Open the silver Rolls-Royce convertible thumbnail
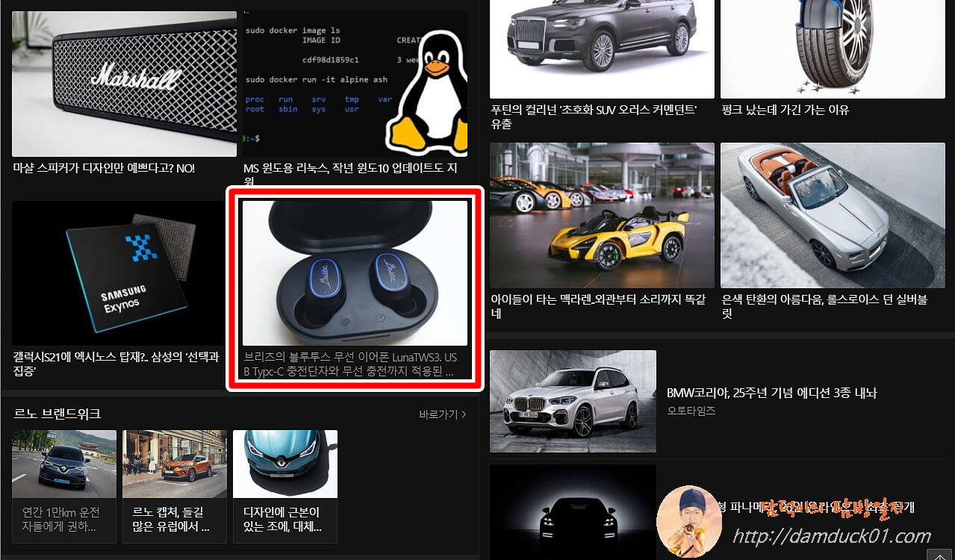Screen dimensions: 955x560 point(833,215)
